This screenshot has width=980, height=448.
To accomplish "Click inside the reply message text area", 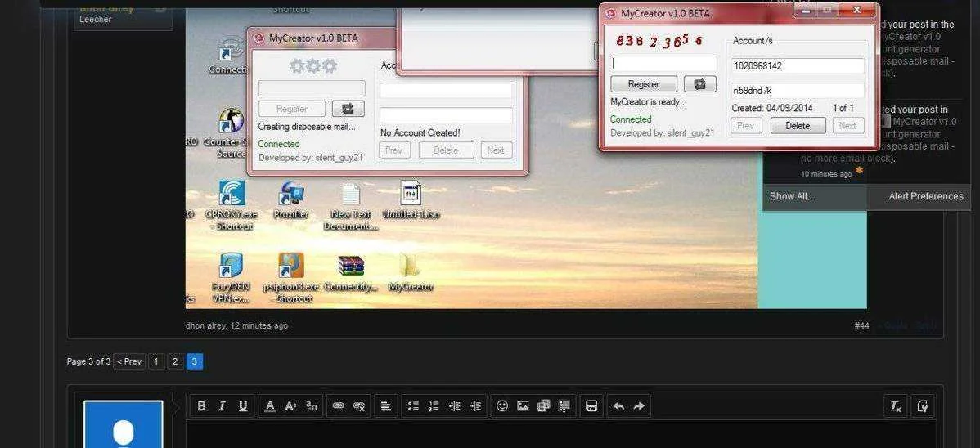I will pos(560,435).
